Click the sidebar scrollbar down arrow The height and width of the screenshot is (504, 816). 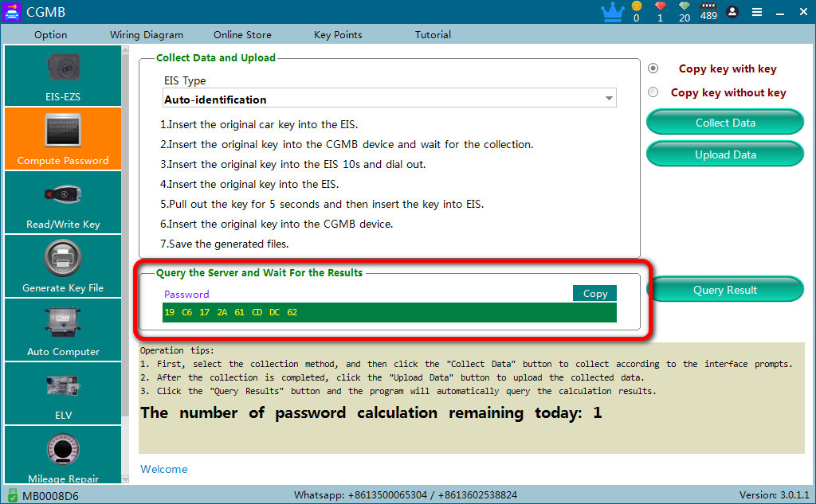coord(125,479)
